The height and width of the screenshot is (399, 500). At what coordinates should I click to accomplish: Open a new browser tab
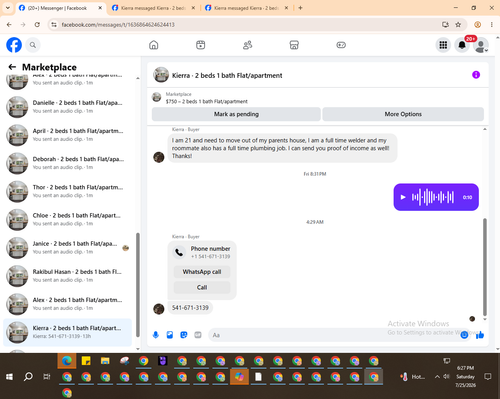coord(300,8)
